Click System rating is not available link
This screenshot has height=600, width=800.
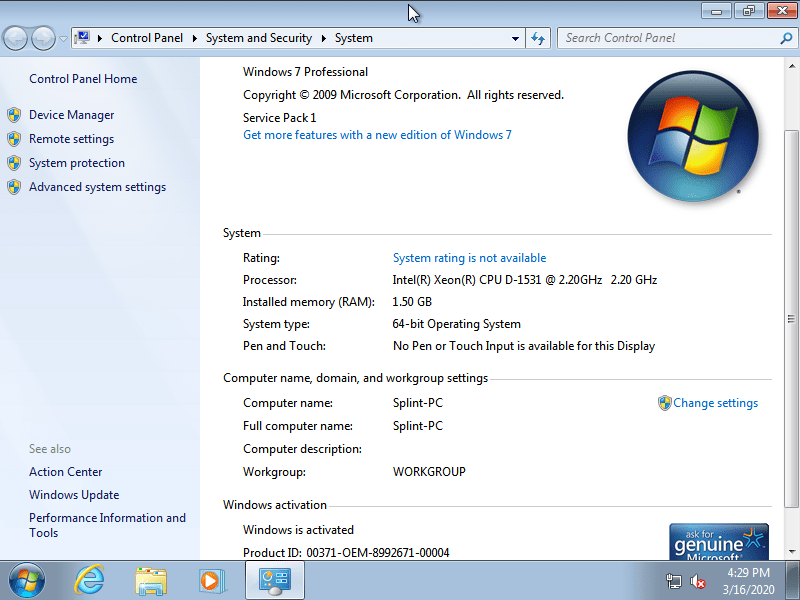pyautogui.click(x=469, y=258)
